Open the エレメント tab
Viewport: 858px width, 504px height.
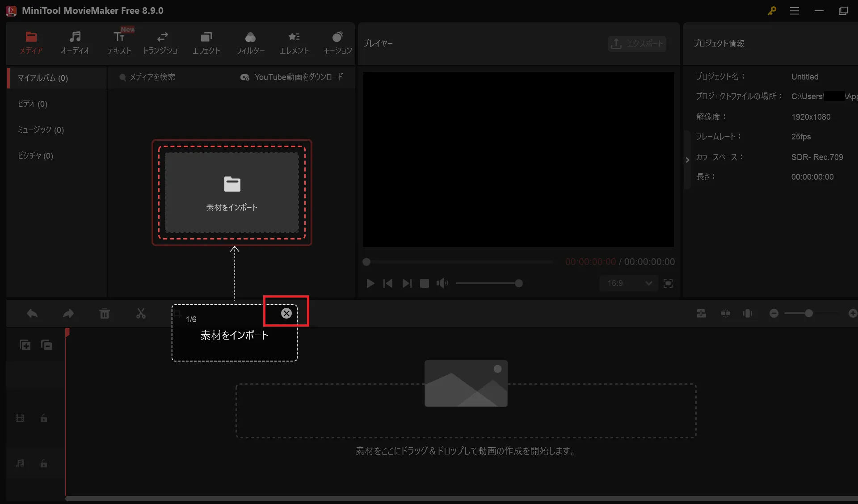tap(294, 43)
